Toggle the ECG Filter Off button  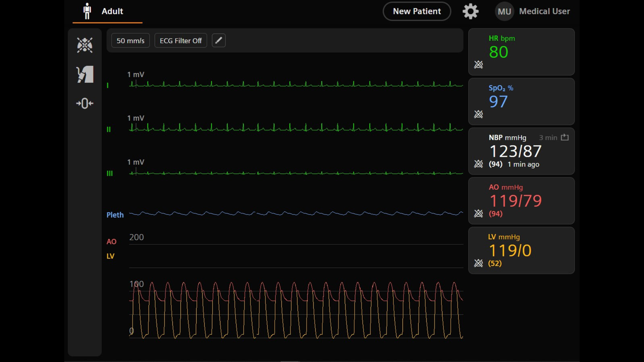click(181, 40)
